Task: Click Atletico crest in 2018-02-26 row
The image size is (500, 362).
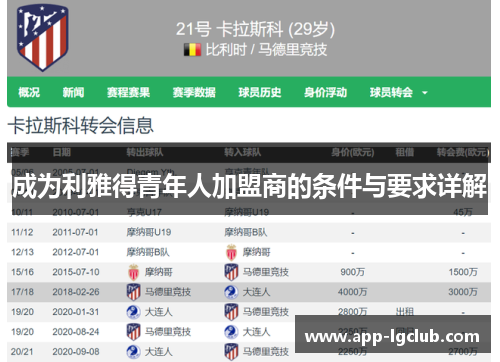Action: coord(133,292)
